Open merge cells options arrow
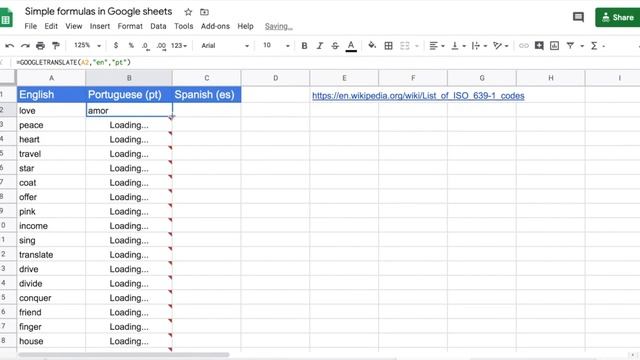Screen dimensions: 640x360 (x=417, y=46)
